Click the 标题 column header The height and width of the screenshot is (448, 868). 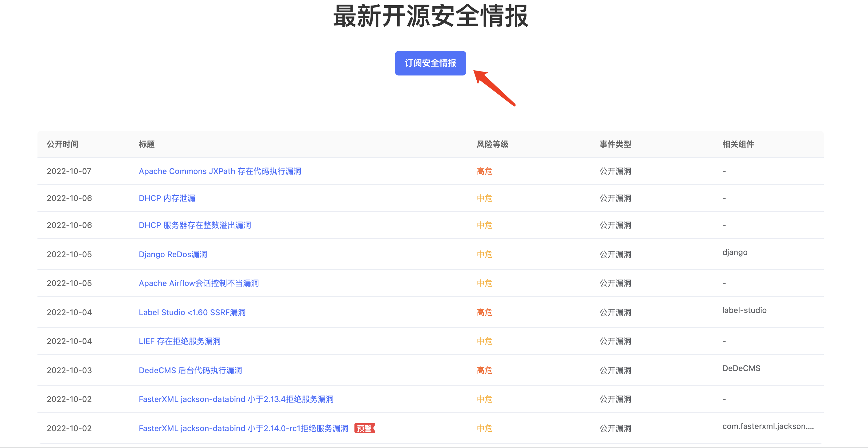pos(147,144)
